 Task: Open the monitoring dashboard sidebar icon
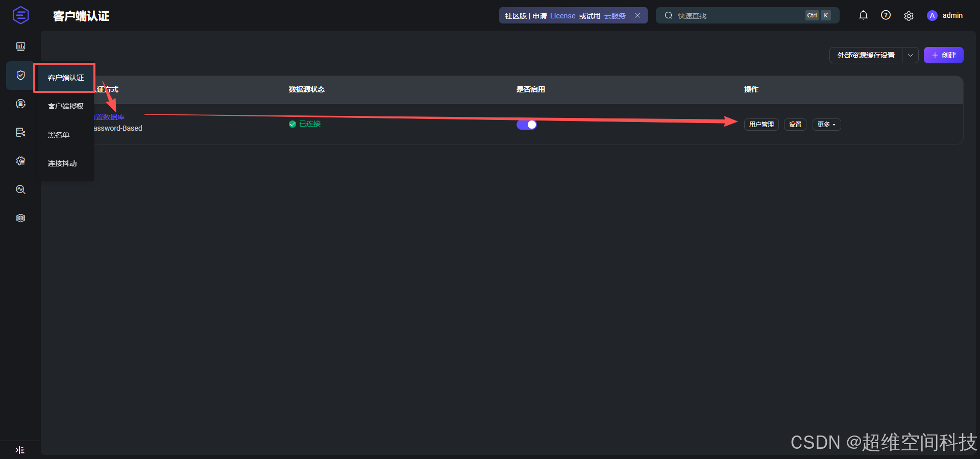(x=20, y=46)
